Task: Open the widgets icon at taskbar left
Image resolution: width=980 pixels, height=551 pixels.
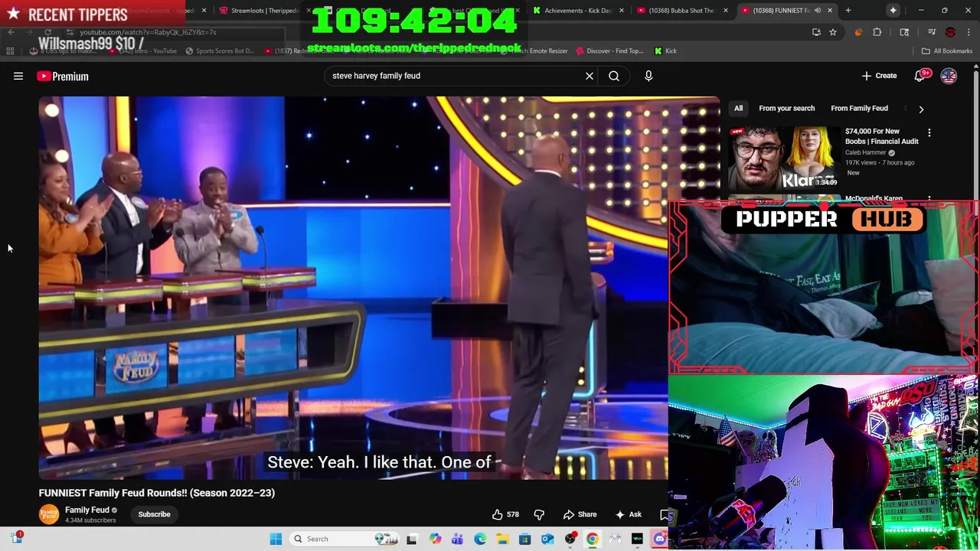Action: [x=17, y=538]
